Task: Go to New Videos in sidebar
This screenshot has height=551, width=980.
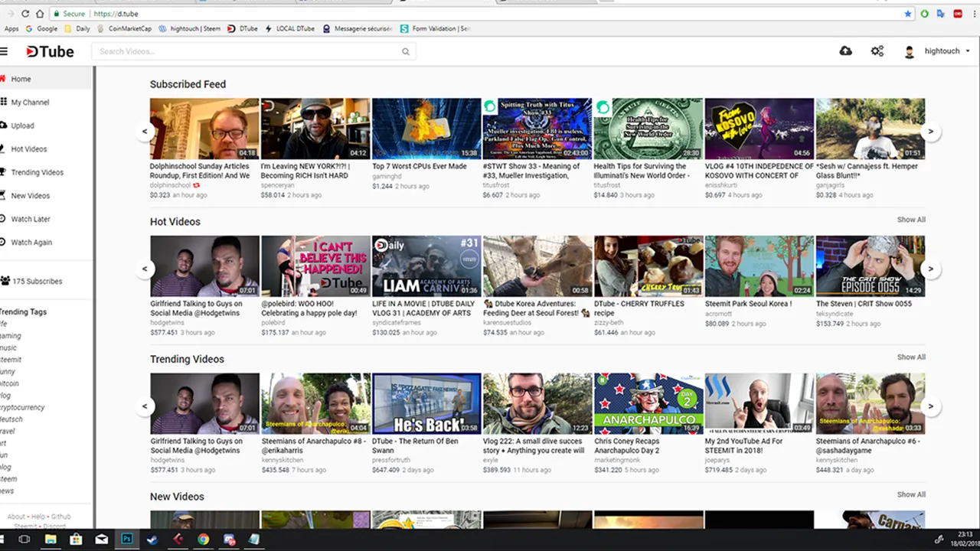Action: point(30,196)
